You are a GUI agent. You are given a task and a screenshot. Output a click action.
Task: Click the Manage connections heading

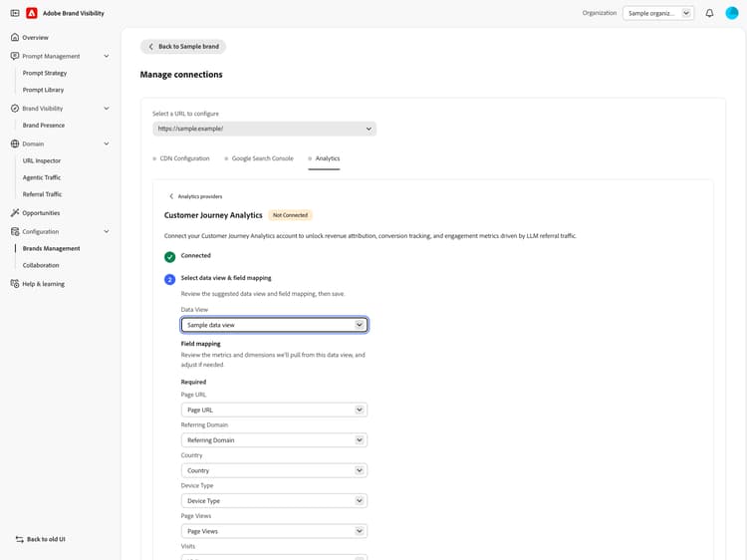[181, 75]
